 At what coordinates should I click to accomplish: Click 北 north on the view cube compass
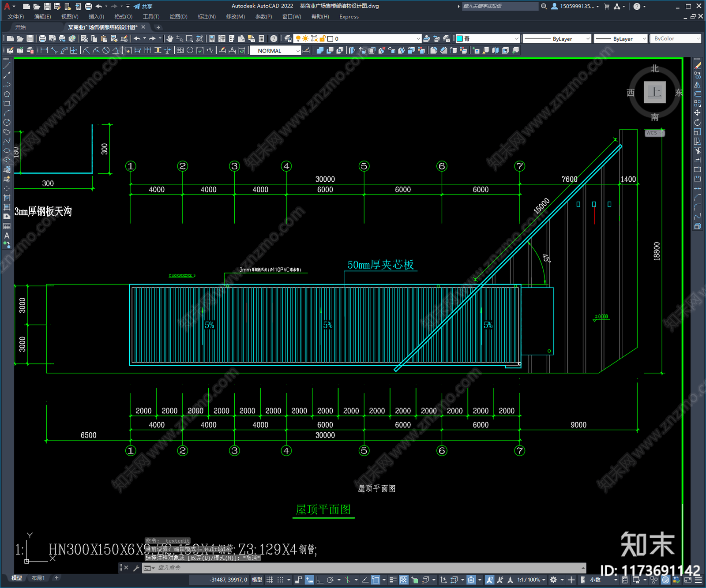[x=655, y=68]
